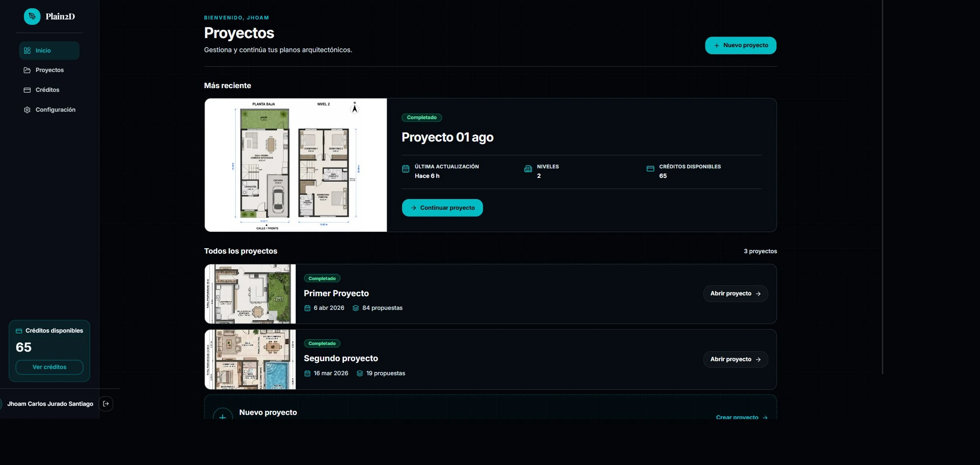
Task: Click the 3 proyectos count label
Action: pyautogui.click(x=760, y=252)
